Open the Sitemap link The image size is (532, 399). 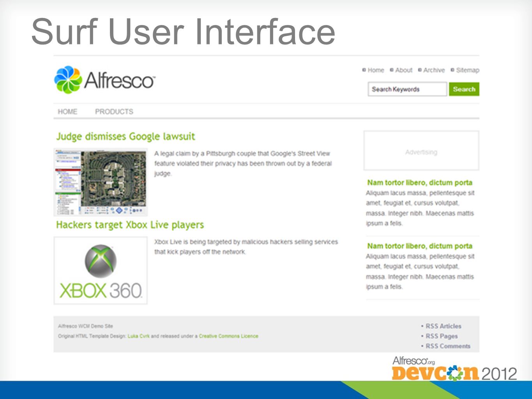tap(468, 70)
